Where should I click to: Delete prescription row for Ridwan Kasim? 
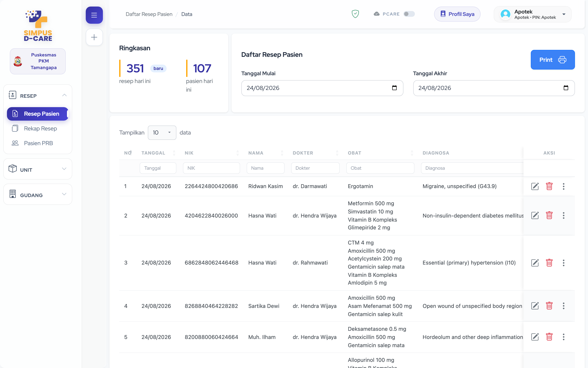[x=549, y=186]
